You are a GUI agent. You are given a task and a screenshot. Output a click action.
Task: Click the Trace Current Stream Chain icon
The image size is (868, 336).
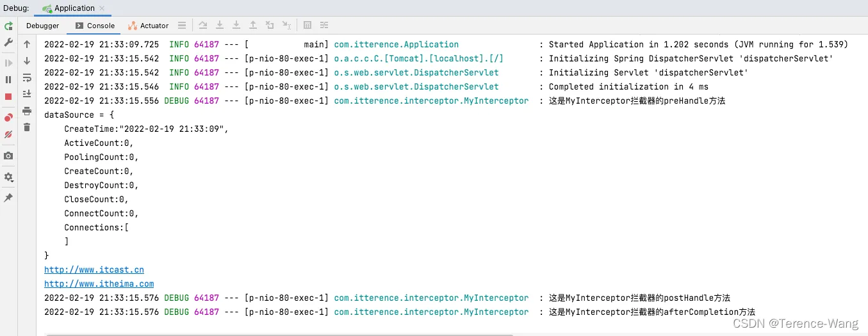(x=324, y=26)
